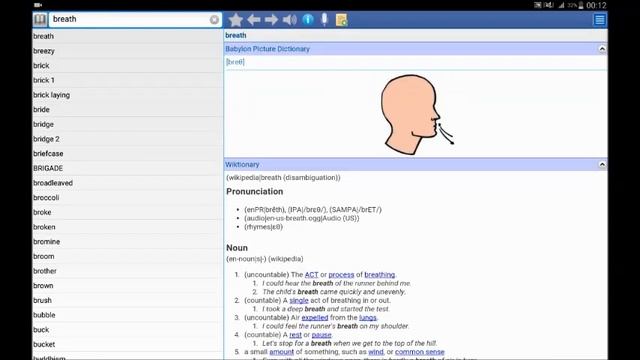Viewport: 640px width, 360px height.
Task: Select 'bromine' in the word list
Action: click(x=127, y=242)
